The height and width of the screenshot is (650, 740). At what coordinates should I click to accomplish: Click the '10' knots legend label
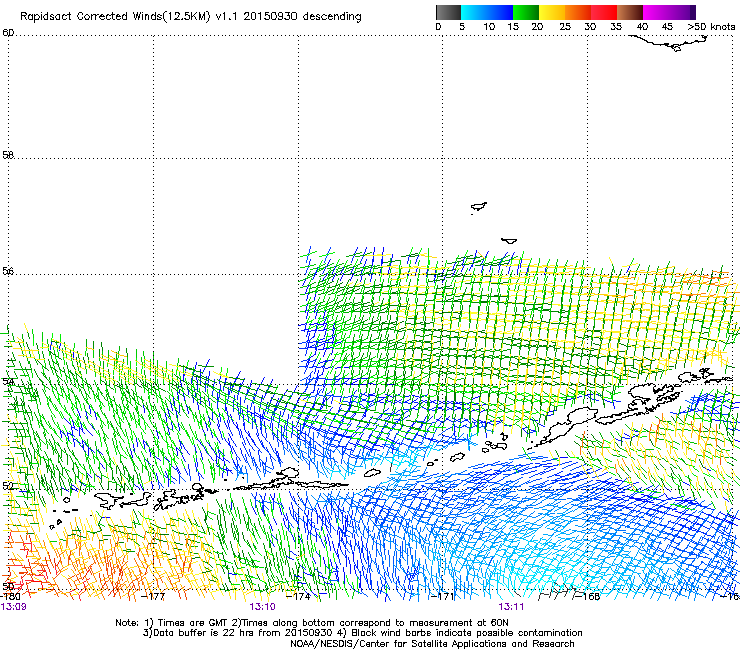(x=489, y=27)
